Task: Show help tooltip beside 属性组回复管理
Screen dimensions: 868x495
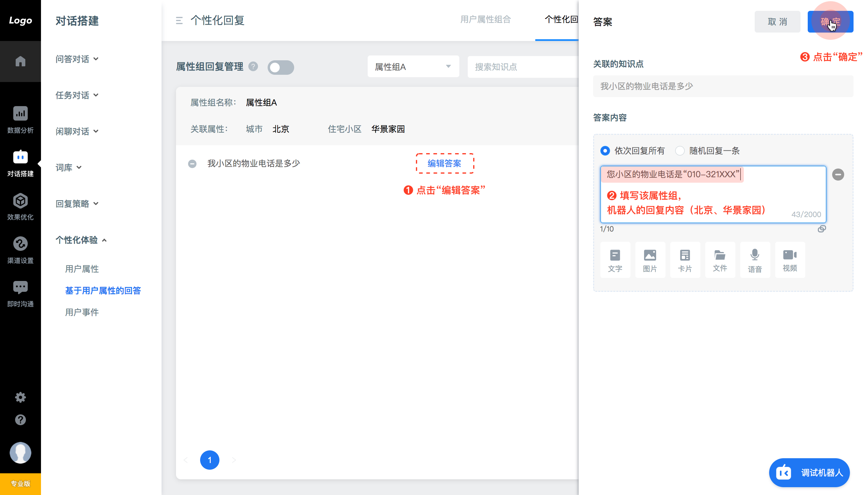Action: click(253, 66)
